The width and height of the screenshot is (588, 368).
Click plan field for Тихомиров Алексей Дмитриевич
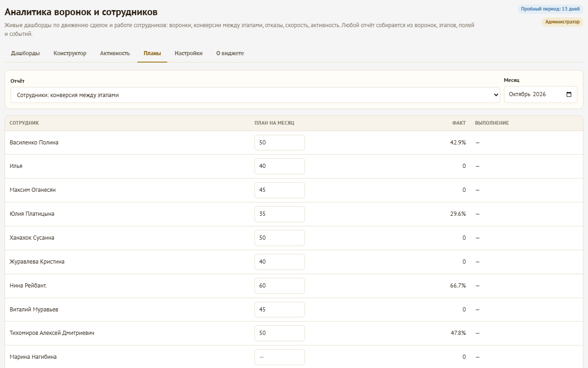point(280,333)
